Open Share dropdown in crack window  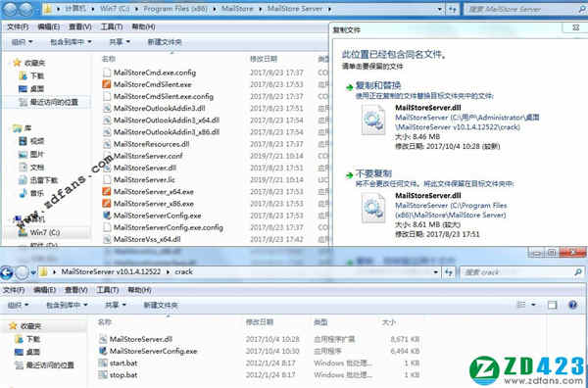pos(116,305)
